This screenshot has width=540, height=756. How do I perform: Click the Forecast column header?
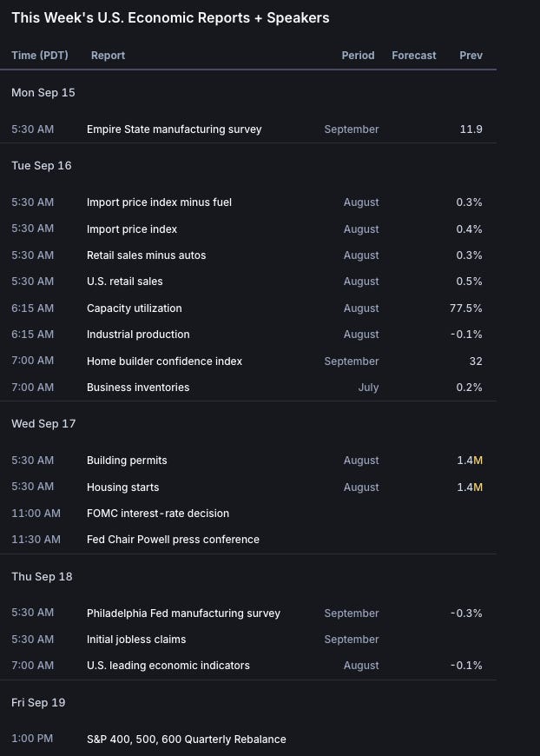pos(414,56)
